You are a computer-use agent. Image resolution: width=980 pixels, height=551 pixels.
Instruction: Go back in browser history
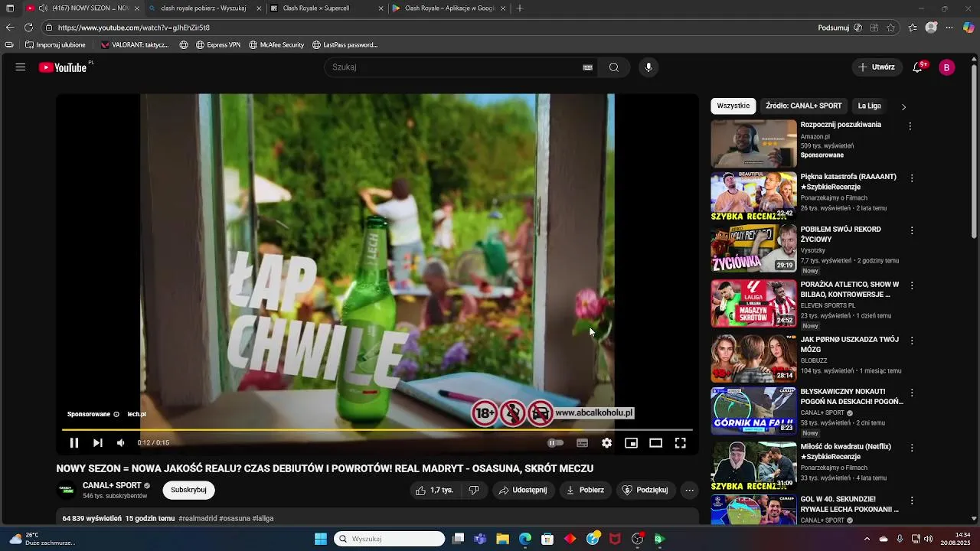tap(9, 28)
